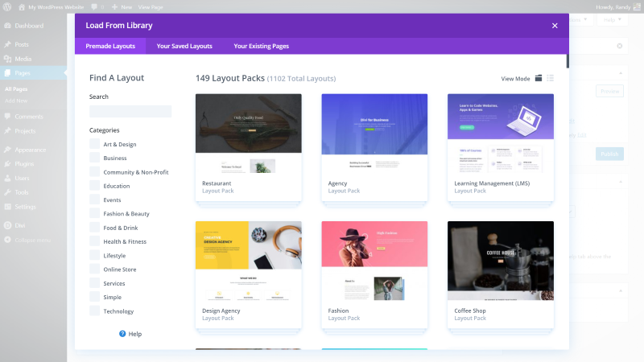Click the Appearance brush icon
This screenshot has width=644, height=362.
8,150
